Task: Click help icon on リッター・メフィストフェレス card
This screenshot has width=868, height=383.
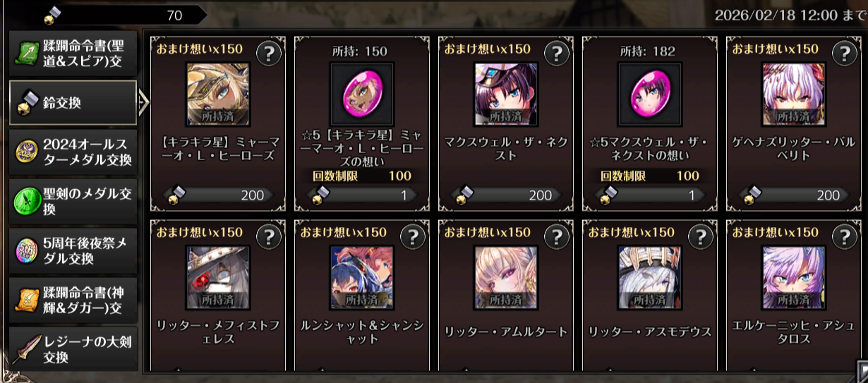Action: click(269, 236)
